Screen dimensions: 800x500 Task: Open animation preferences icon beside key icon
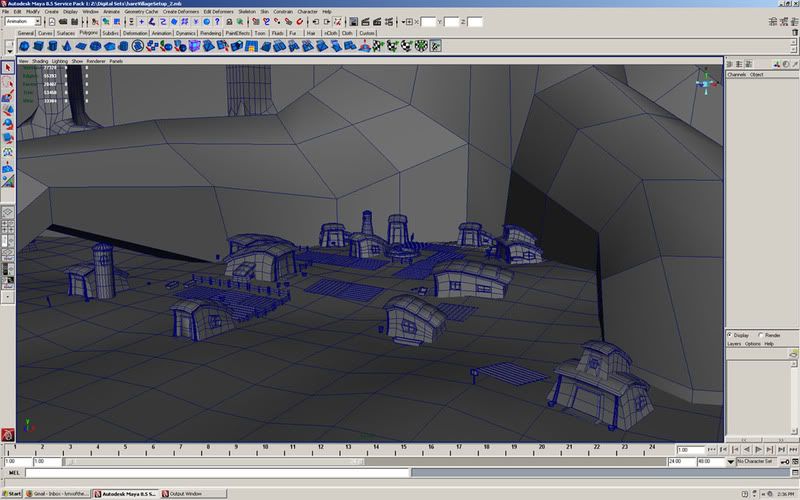point(795,462)
